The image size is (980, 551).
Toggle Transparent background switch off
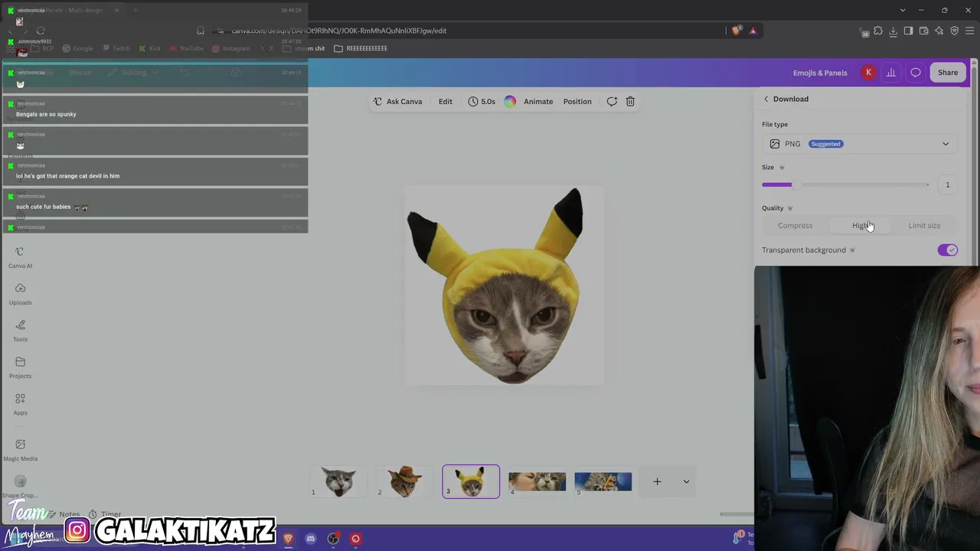point(947,250)
